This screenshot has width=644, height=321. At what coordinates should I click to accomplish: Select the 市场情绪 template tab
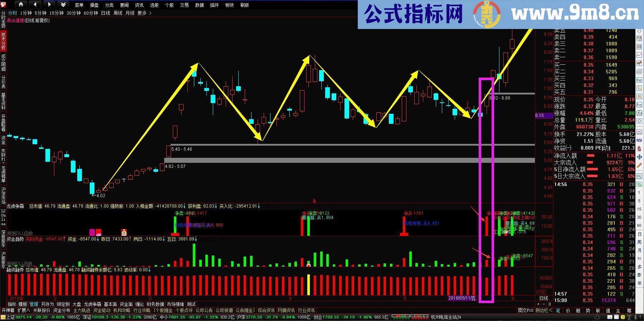pos(175,304)
